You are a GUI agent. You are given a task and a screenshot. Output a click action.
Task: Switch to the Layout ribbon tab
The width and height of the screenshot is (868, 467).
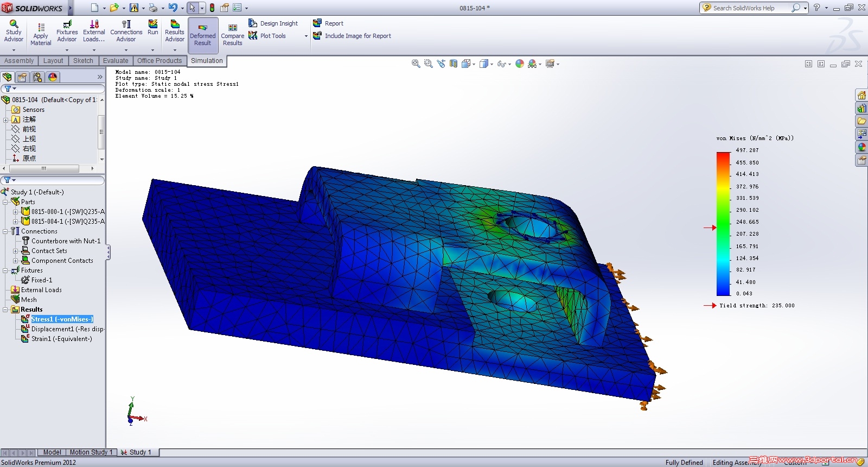click(53, 61)
